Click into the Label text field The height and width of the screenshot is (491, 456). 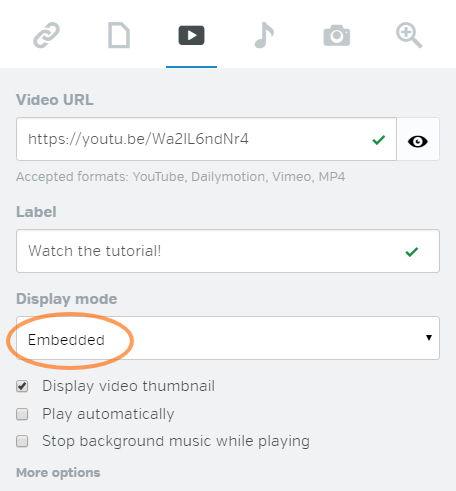tap(228, 251)
